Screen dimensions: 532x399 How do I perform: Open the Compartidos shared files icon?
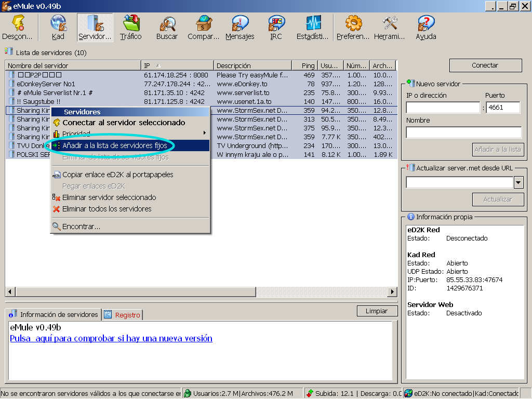point(203,27)
